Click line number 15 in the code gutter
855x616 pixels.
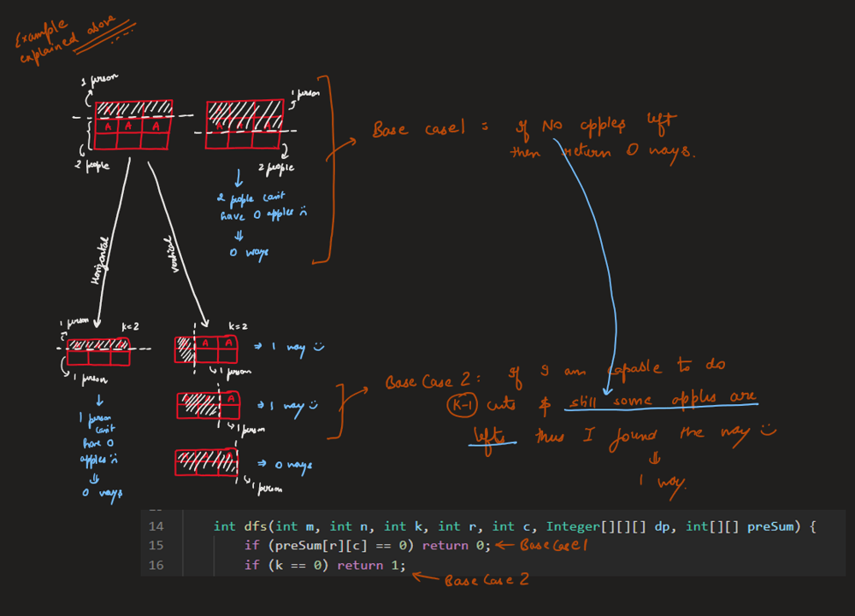tap(156, 545)
